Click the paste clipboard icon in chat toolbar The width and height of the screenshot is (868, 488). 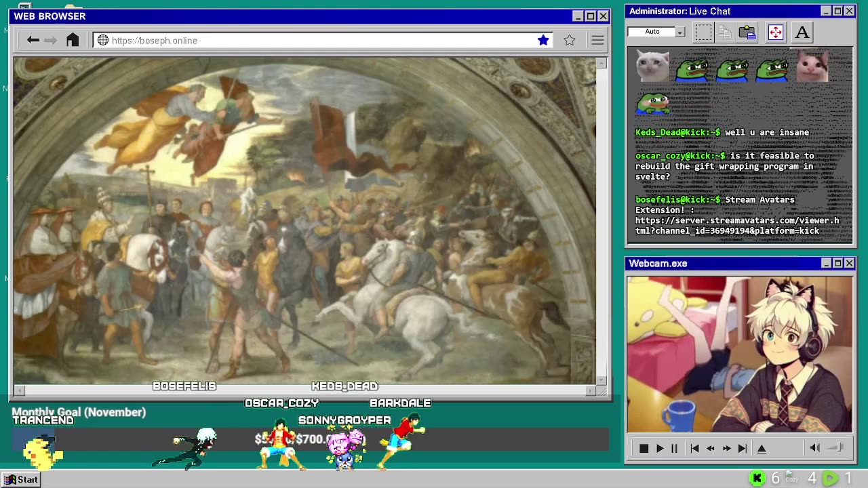pyautogui.click(x=747, y=32)
